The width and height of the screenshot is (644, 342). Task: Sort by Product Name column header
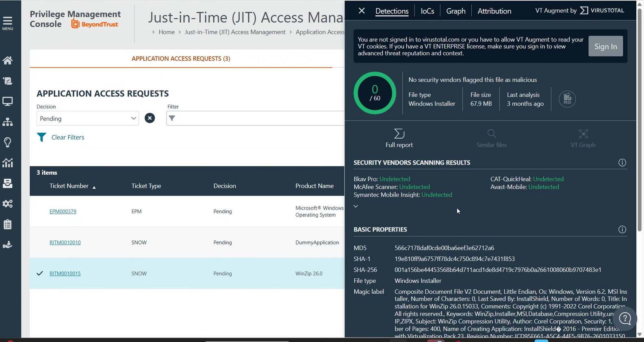coord(314,186)
